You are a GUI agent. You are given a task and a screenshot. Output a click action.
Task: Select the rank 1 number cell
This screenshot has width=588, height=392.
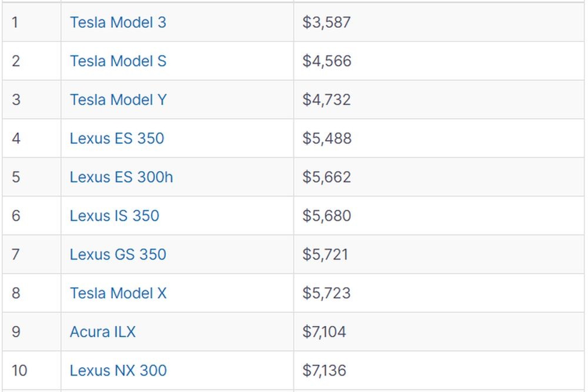pyautogui.click(x=32, y=22)
